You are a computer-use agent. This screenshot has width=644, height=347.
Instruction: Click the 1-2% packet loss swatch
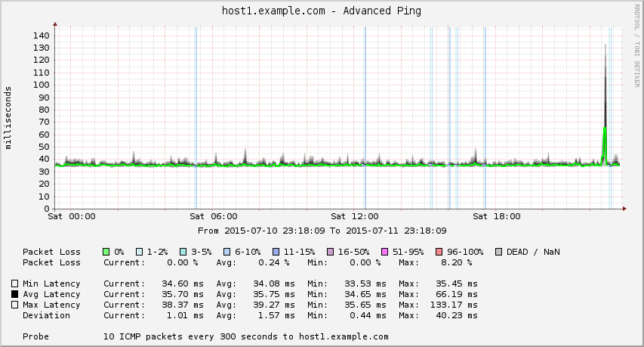[x=139, y=252]
